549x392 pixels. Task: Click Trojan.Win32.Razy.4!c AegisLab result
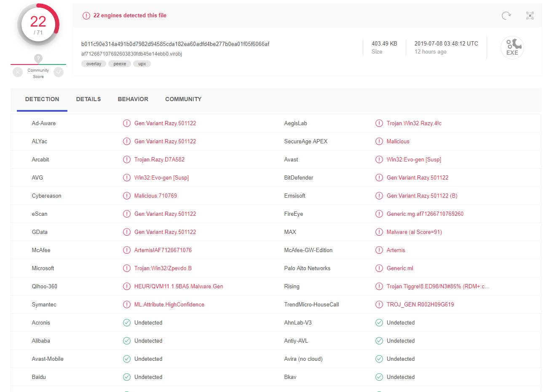pos(414,123)
